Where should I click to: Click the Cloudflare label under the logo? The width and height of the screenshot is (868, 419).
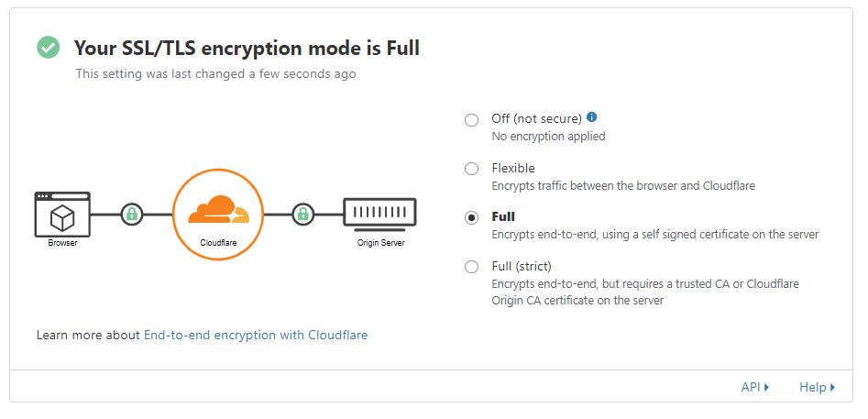[218, 243]
